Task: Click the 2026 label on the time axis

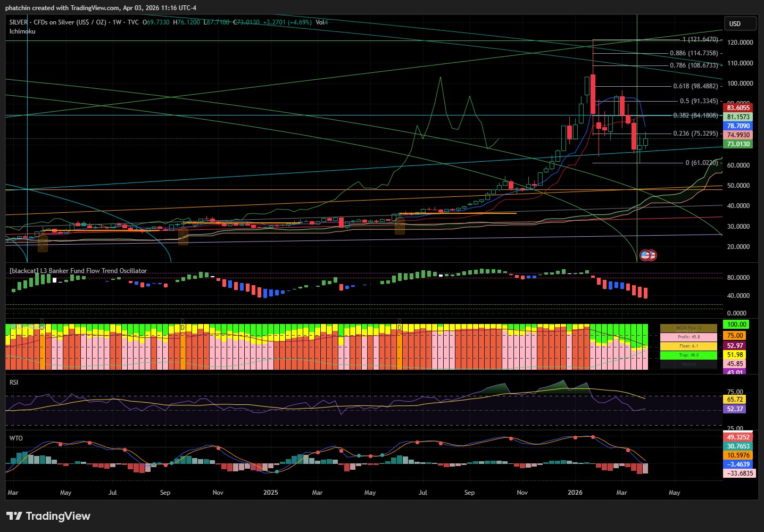Action: pyautogui.click(x=575, y=493)
